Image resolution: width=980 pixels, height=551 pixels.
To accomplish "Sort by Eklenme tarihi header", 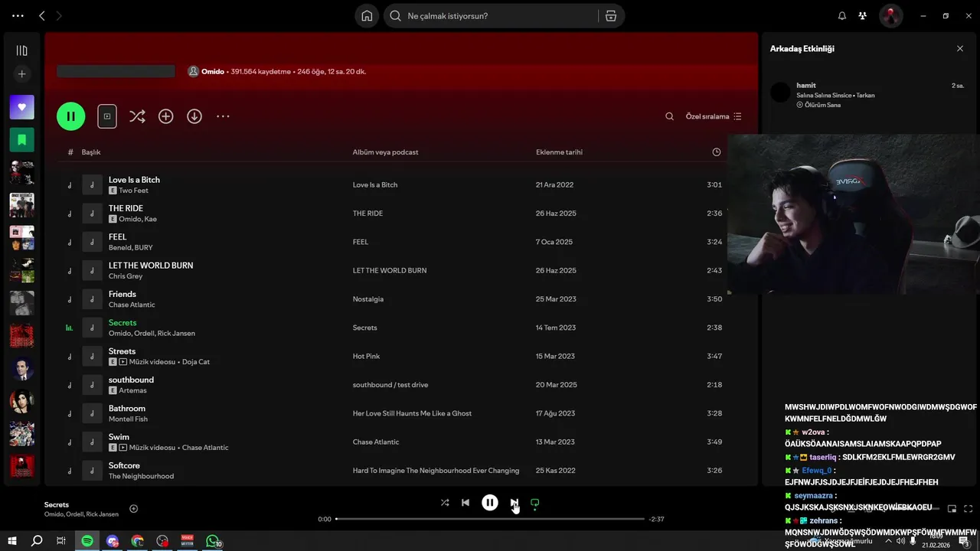I will (x=559, y=152).
